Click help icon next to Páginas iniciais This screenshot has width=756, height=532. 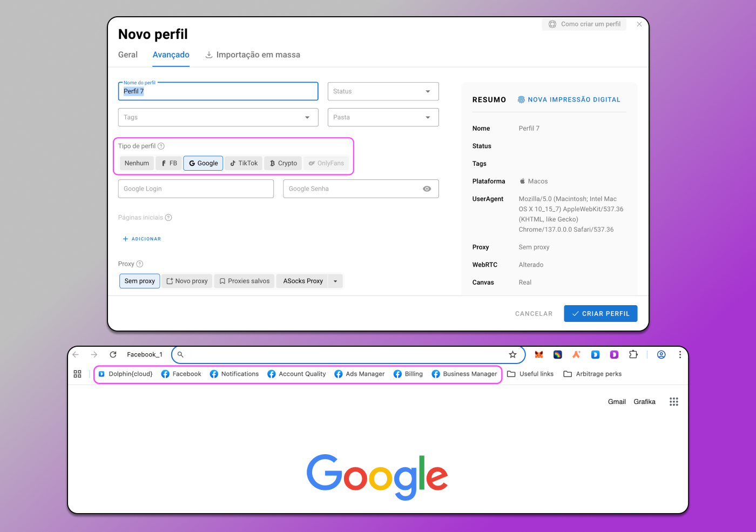pos(168,218)
